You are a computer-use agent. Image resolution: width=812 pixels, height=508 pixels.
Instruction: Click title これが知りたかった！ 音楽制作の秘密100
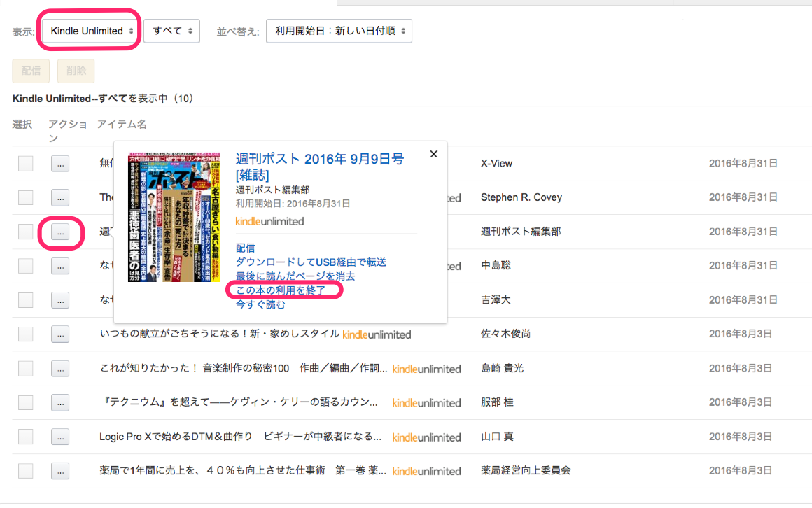(x=244, y=368)
